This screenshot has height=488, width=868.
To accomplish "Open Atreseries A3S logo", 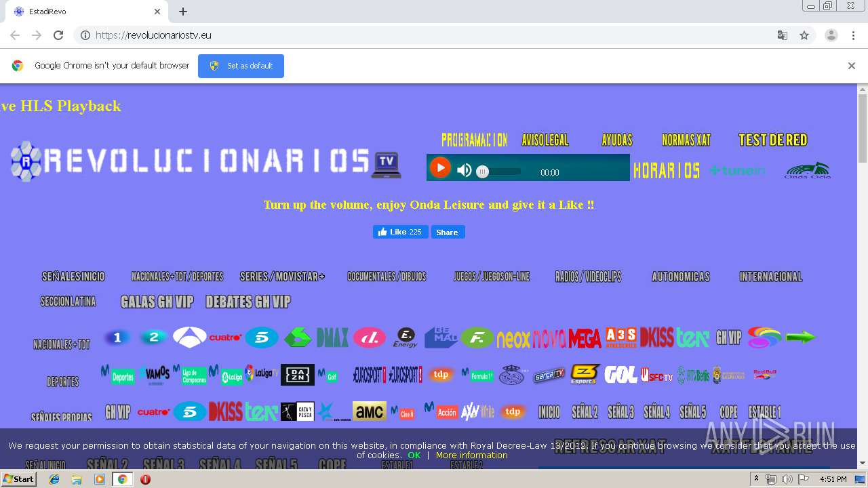I will point(621,337).
